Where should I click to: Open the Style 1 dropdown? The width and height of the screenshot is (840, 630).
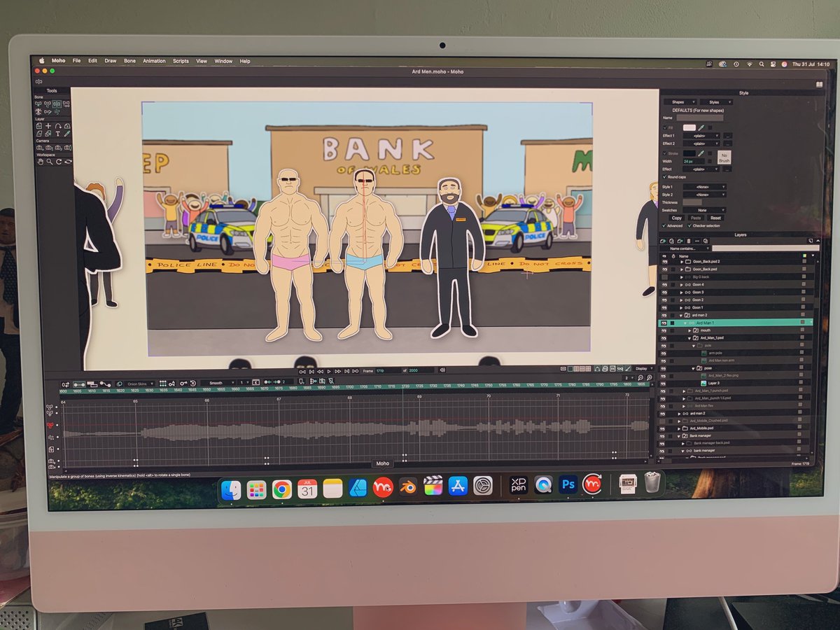pos(704,187)
